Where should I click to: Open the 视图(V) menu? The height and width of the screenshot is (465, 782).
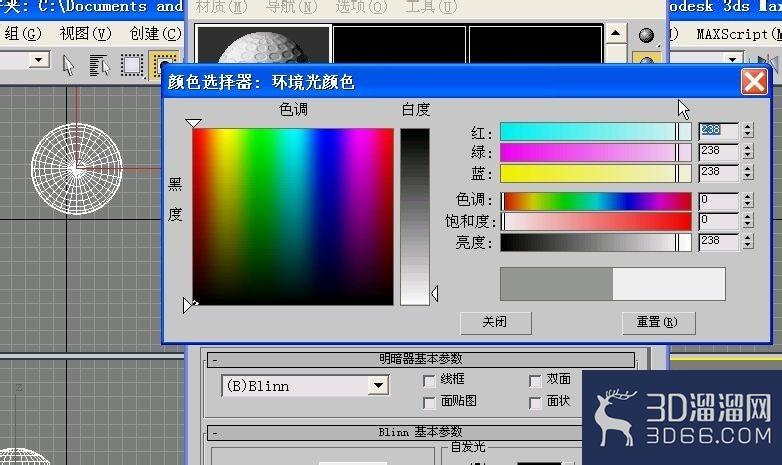coord(85,34)
